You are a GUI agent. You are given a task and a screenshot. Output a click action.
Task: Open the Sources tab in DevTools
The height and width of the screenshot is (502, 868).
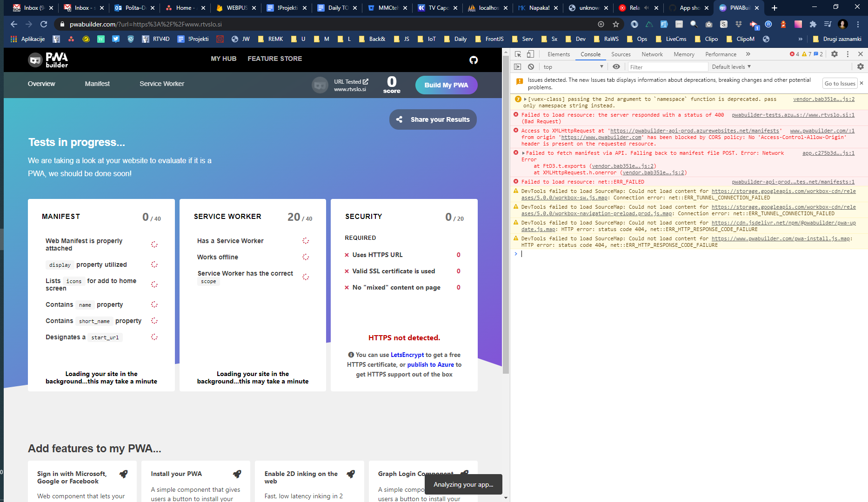tap(621, 54)
